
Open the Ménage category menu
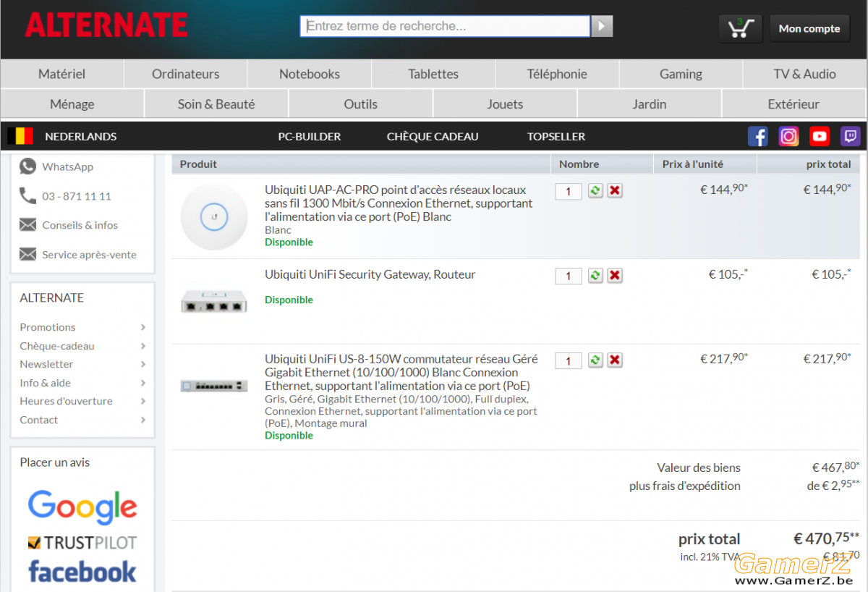pos(72,104)
